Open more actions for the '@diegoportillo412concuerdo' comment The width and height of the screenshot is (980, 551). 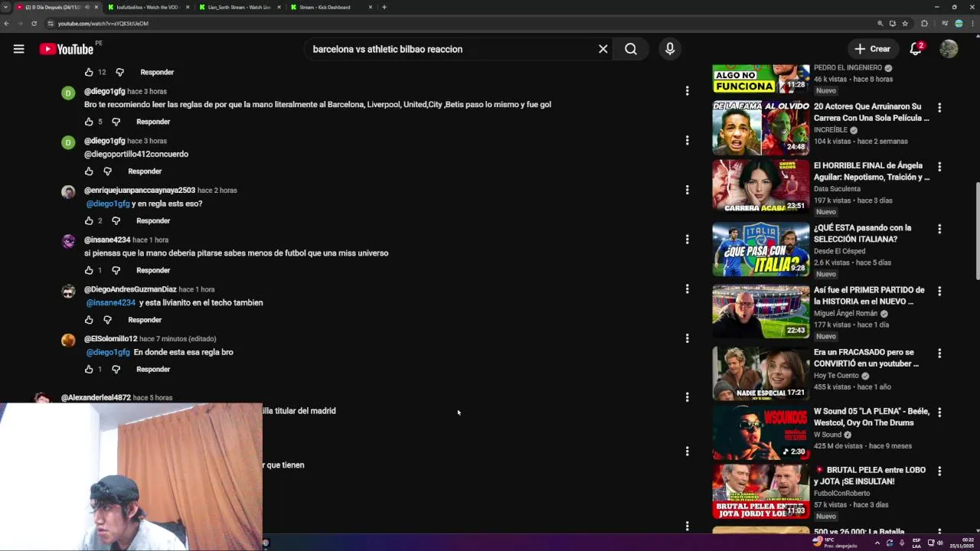click(x=687, y=141)
